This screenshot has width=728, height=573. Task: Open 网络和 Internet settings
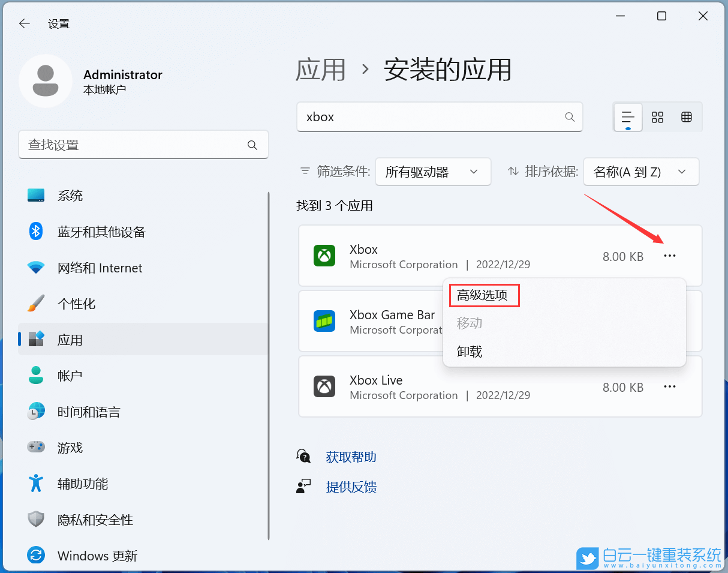[99, 268]
